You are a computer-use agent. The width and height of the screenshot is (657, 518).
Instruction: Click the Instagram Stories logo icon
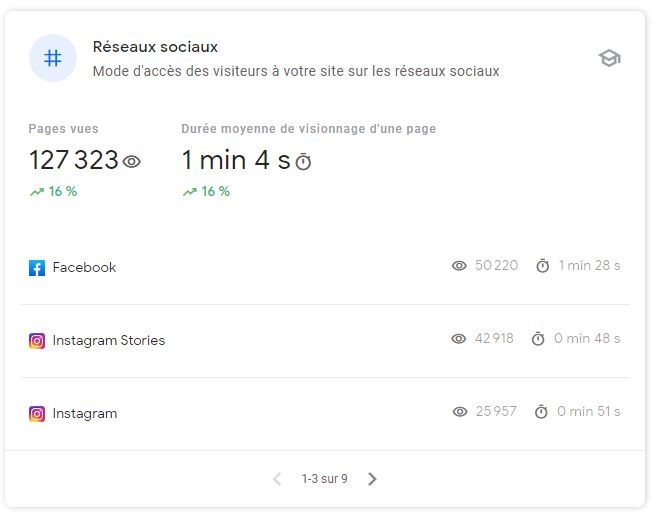tap(37, 341)
